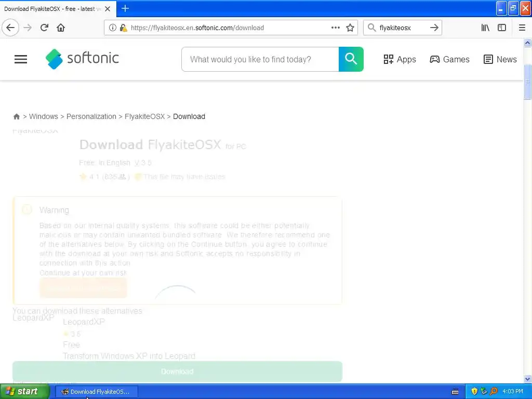Reload the current page

point(44,28)
